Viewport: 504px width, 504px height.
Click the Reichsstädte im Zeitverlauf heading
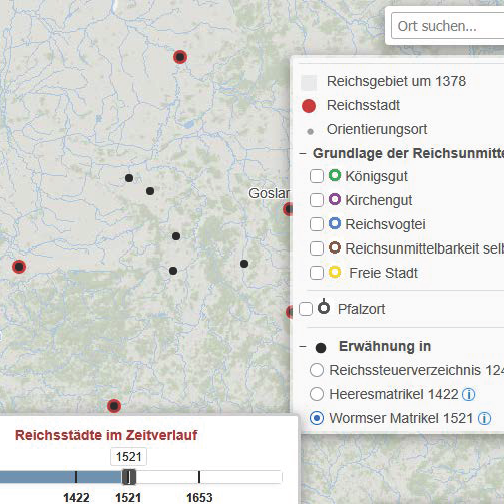coord(106,435)
